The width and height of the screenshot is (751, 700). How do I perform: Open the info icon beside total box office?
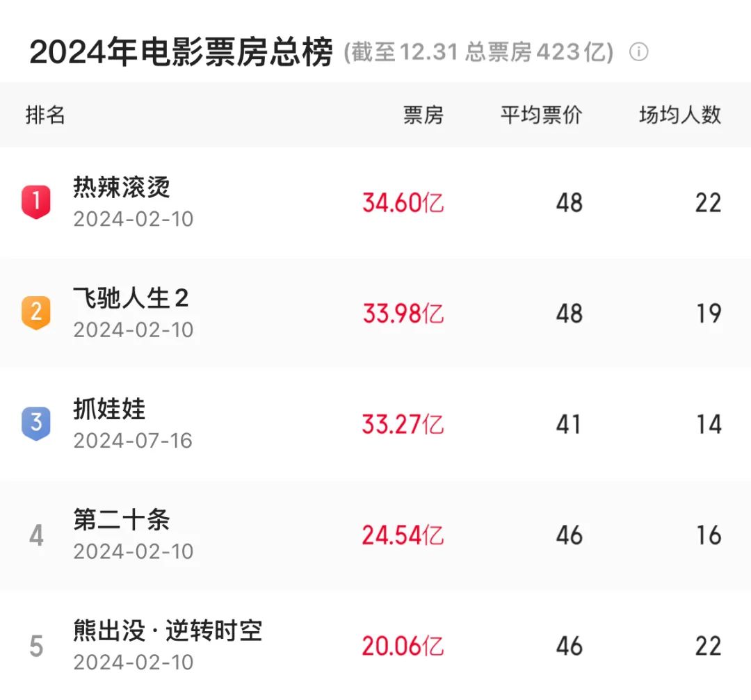click(x=638, y=51)
